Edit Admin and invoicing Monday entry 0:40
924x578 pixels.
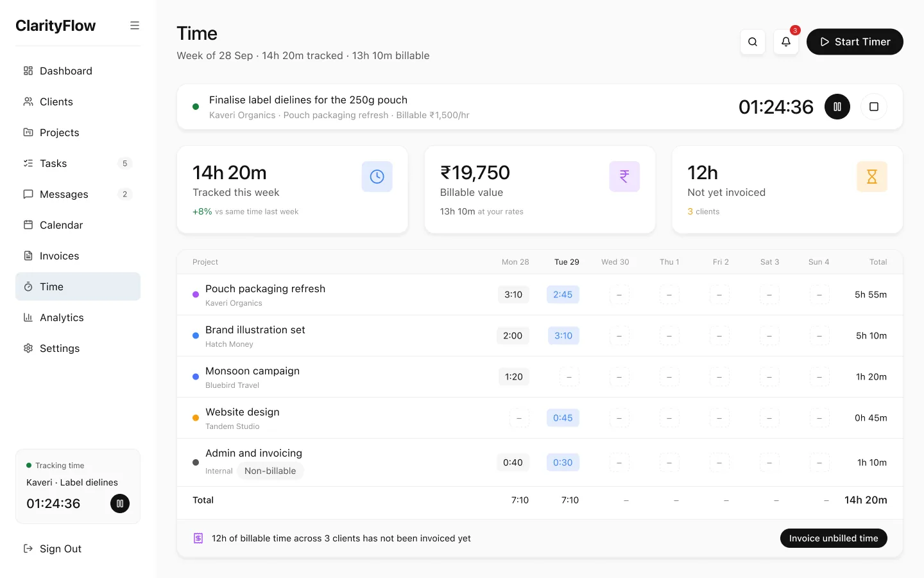tap(513, 462)
